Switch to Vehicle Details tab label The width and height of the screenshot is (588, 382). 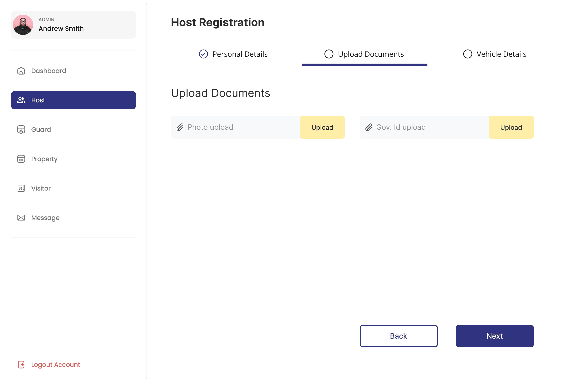pos(501,54)
